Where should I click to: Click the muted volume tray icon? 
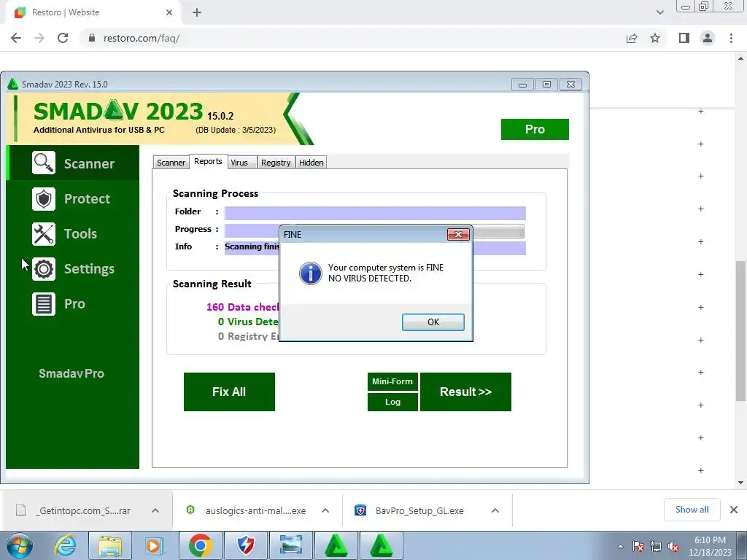(x=673, y=547)
